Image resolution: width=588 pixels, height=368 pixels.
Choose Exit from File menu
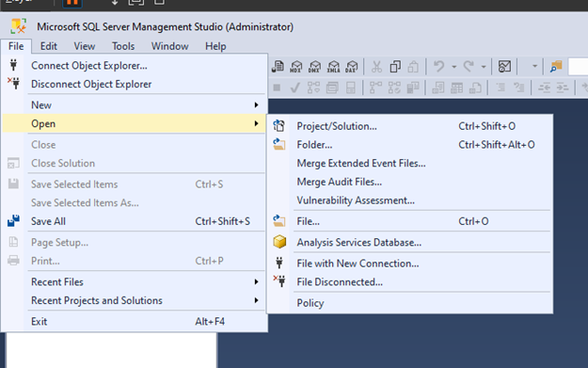(x=135, y=322)
